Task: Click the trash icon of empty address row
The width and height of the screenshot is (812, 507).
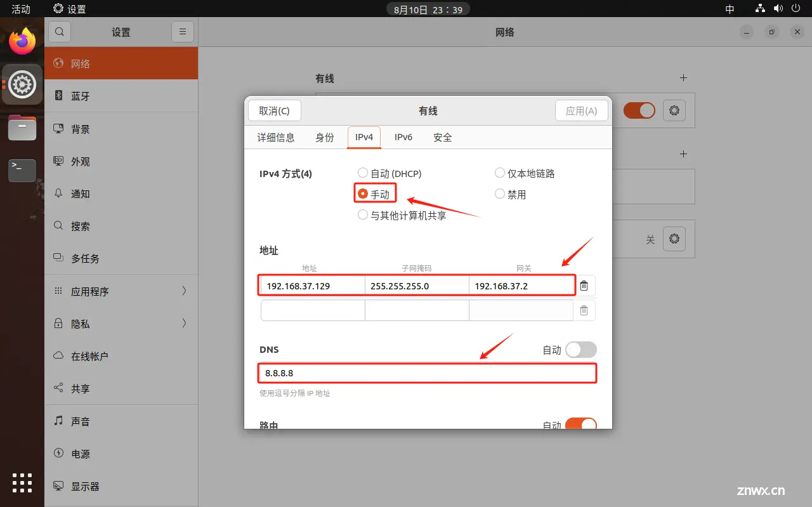Action: (584, 310)
